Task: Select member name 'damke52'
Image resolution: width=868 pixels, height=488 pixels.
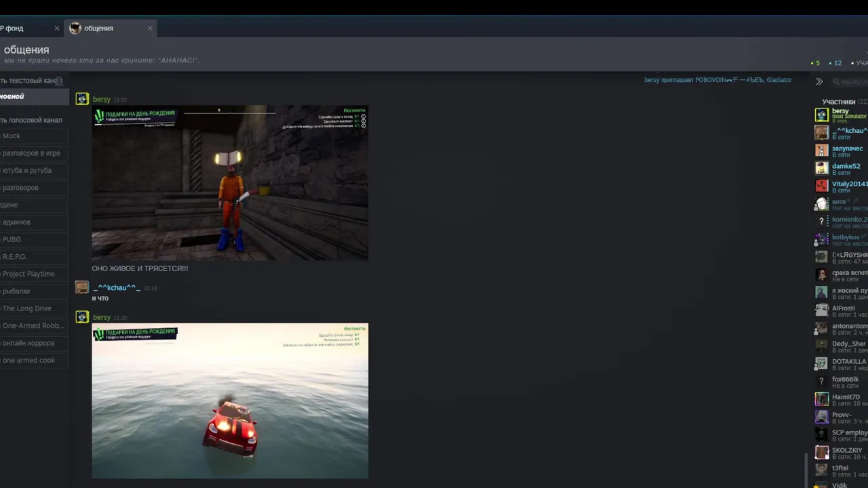Action: [846, 166]
